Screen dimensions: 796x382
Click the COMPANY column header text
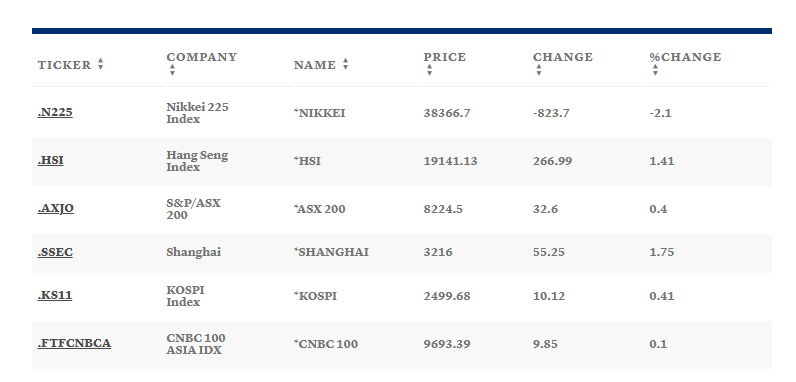point(202,57)
